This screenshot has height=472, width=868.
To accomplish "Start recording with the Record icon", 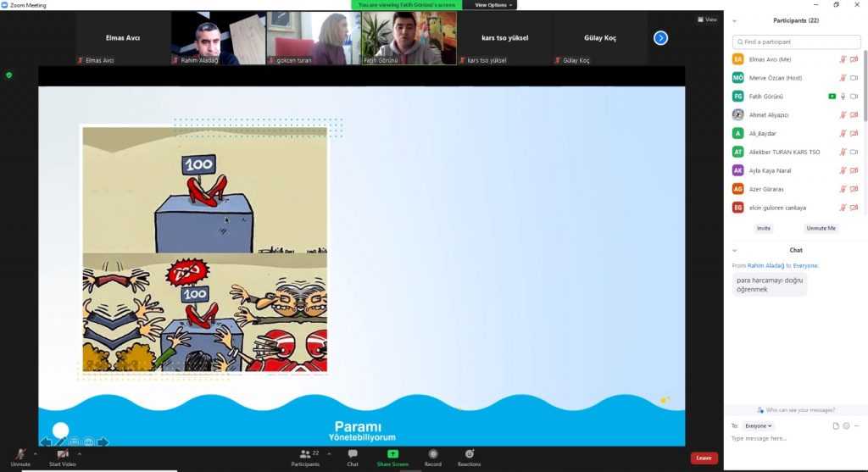I will pos(433,454).
